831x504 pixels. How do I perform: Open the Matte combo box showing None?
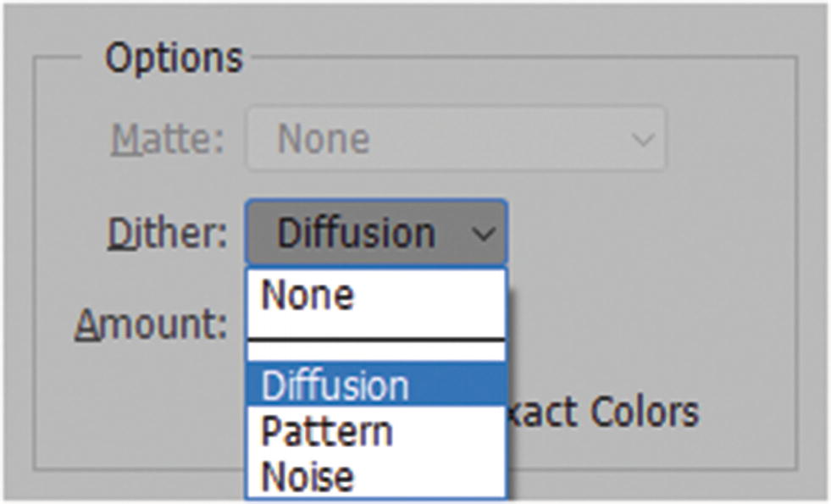(x=456, y=139)
